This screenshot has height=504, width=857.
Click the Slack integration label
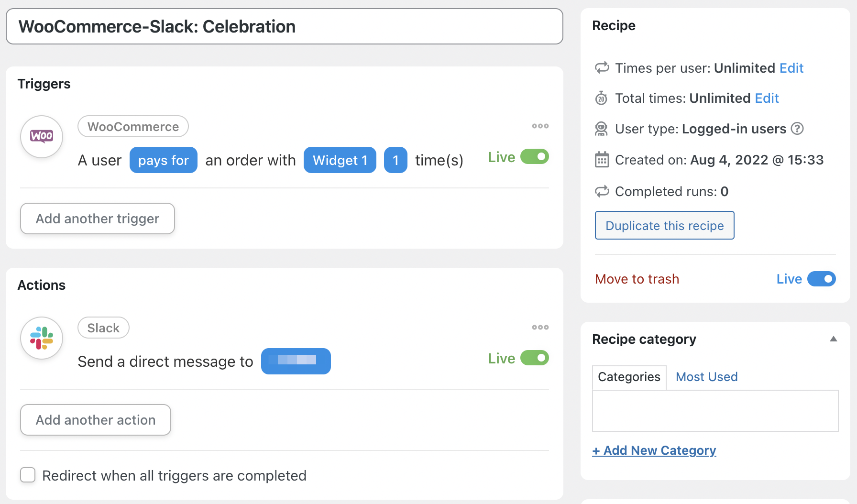click(103, 328)
